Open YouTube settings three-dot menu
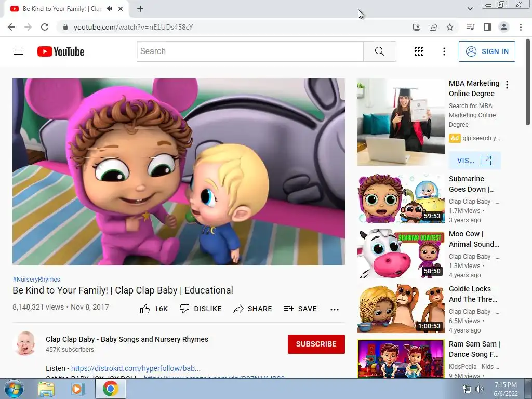 coord(444,51)
